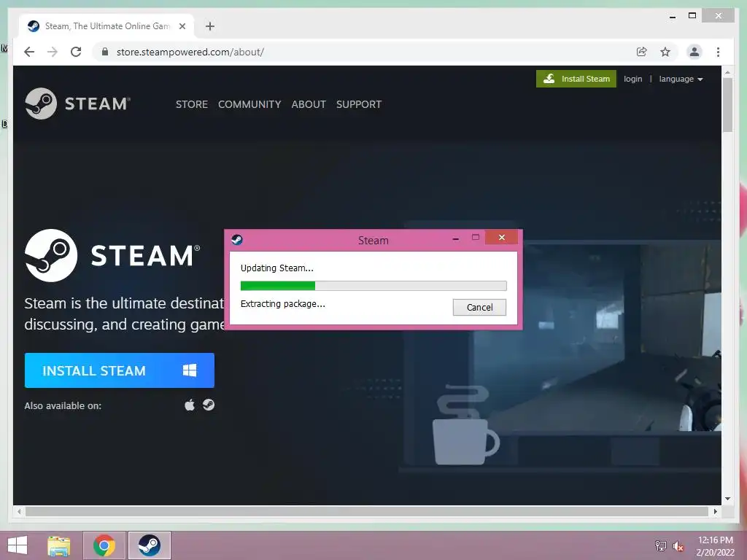Open File Explorer from the taskbar
The image size is (747, 560).
(x=59, y=545)
